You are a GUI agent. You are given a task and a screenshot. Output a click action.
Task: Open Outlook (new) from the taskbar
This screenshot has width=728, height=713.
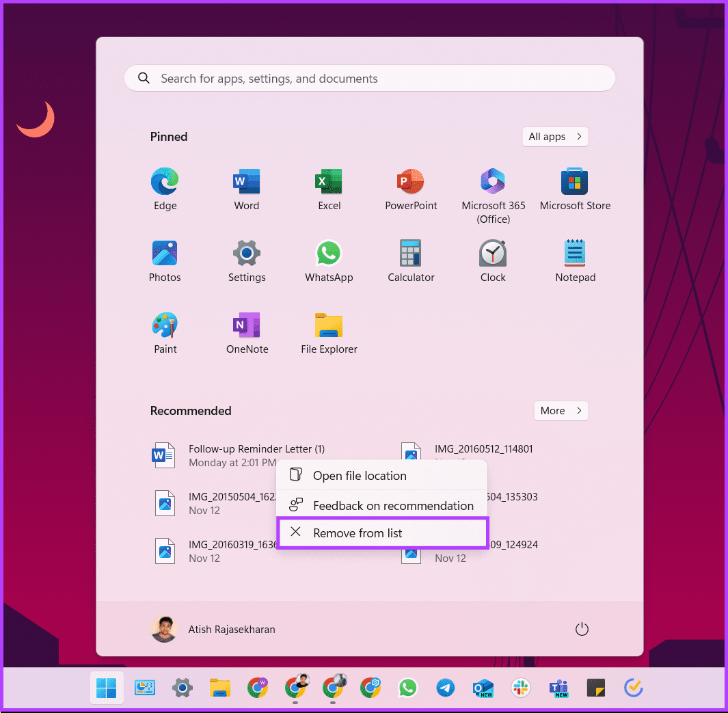pos(483,688)
